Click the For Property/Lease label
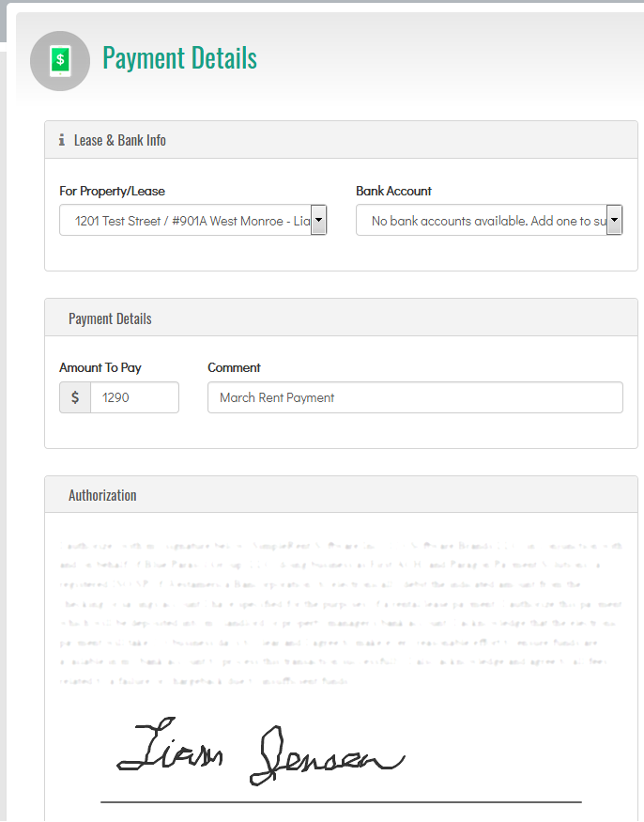The height and width of the screenshot is (822, 644). [112, 191]
